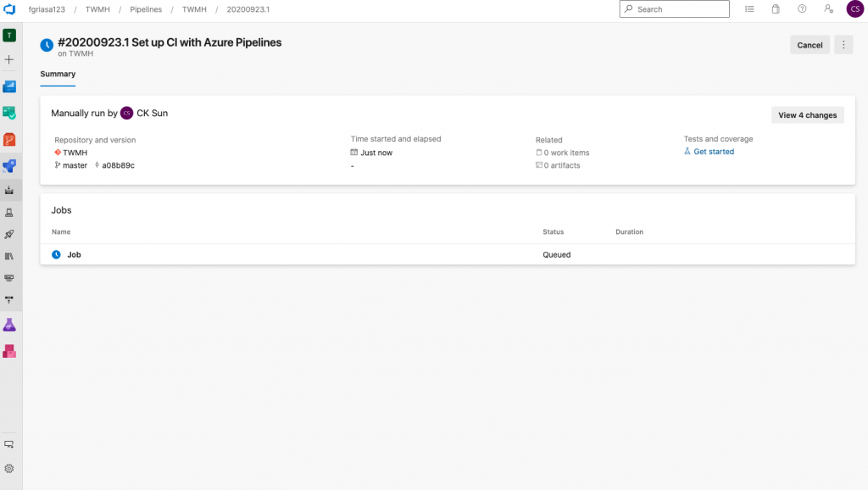Go to 20200923.1 run breadcrumb
This screenshot has height=490, width=868.
pos(248,9)
